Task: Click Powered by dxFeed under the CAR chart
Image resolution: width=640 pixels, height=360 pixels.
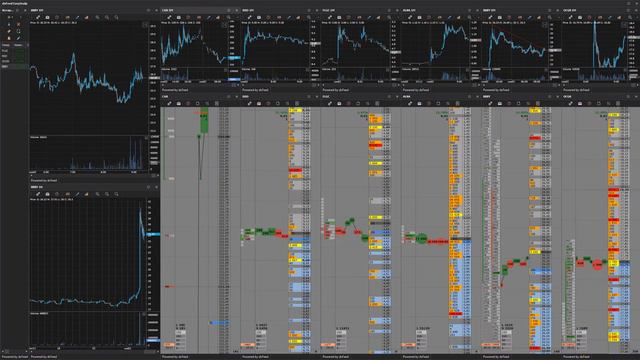Action: point(175,90)
